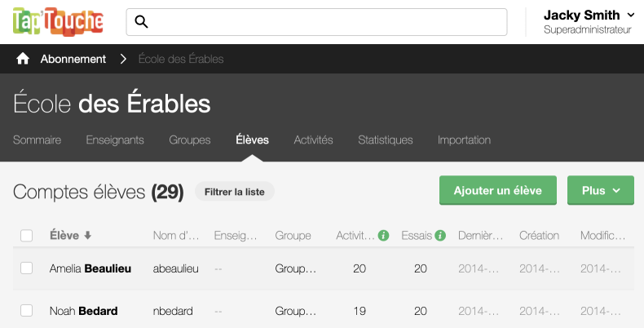Click the search magnifier icon
Screen dimensions: 644x328
[141, 22]
